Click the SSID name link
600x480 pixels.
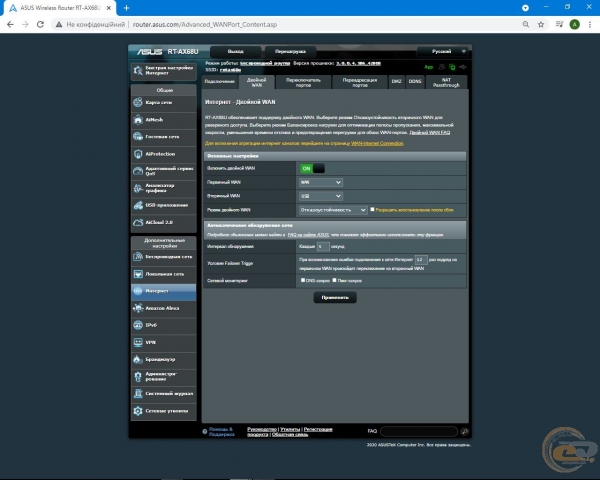[230, 70]
